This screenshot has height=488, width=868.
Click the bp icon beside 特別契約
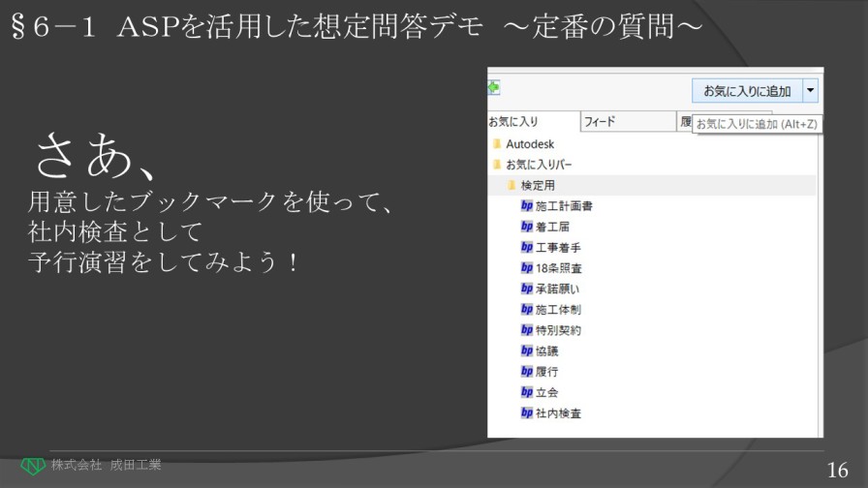point(527,330)
